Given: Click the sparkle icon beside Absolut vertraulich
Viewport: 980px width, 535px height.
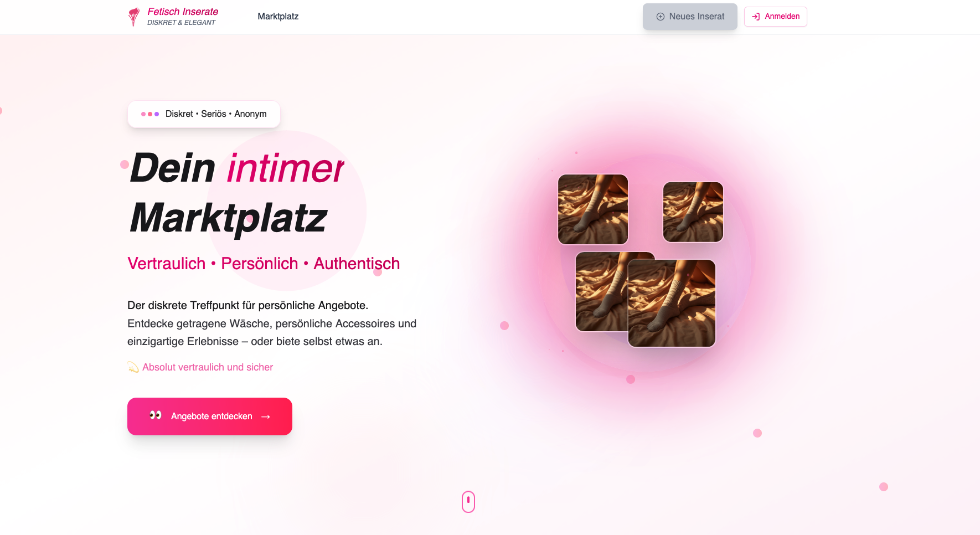Looking at the screenshot, I should coord(133,367).
